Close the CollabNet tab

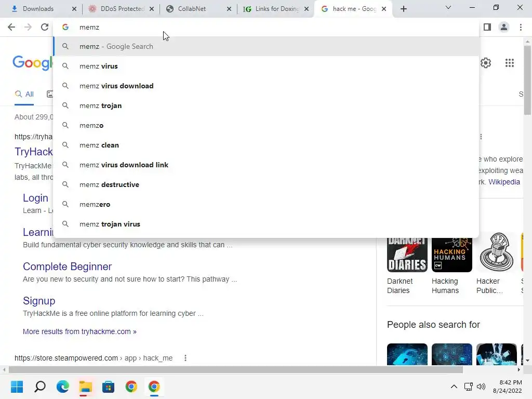click(x=229, y=9)
